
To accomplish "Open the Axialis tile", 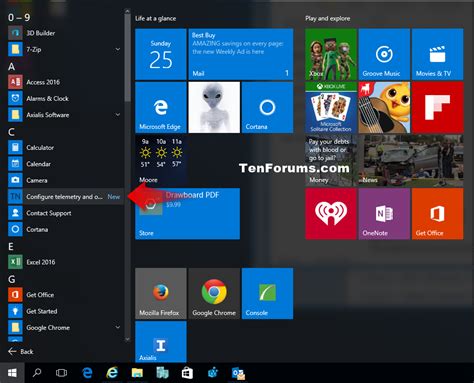I will coord(161,342).
